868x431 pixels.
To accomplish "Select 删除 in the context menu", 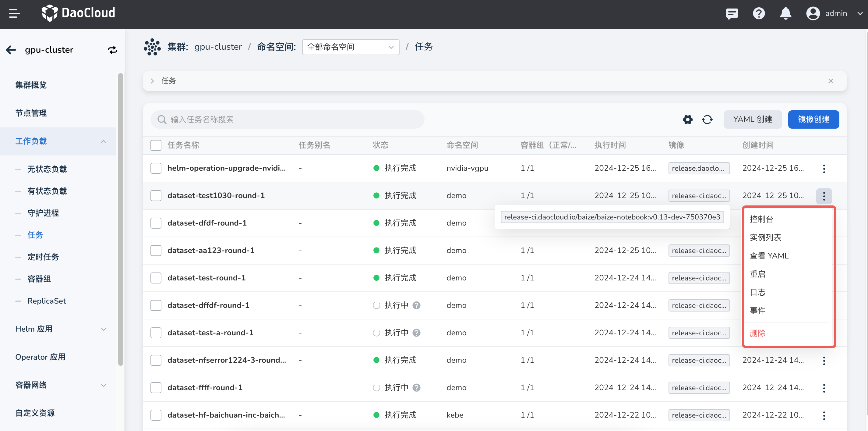I will click(x=757, y=333).
